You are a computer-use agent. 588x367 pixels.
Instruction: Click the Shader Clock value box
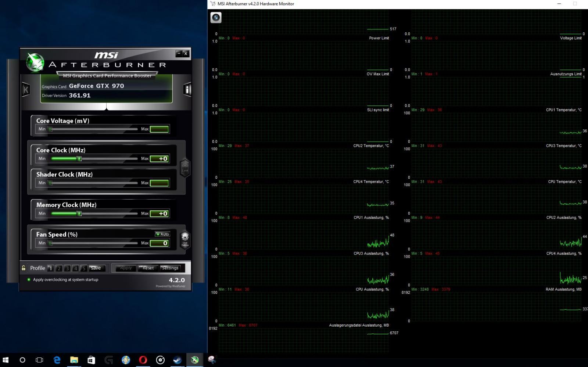(x=159, y=183)
